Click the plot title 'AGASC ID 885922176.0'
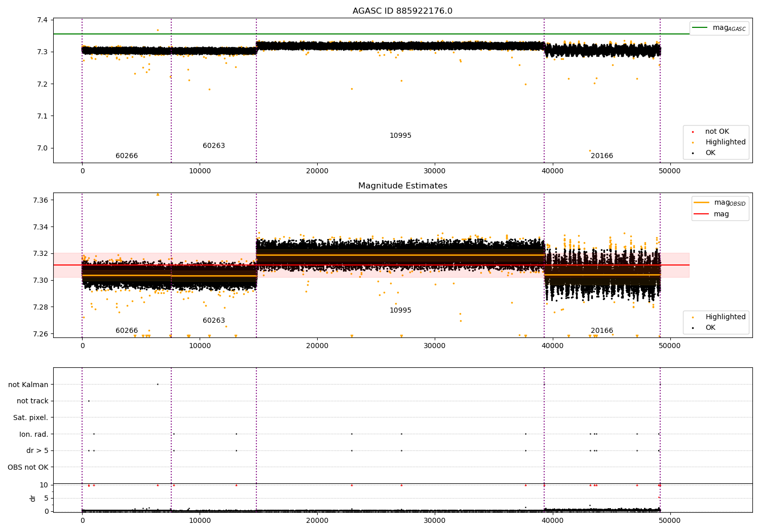Image resolution: width=760 pixels, height=532 pixels. coord(402,11)
